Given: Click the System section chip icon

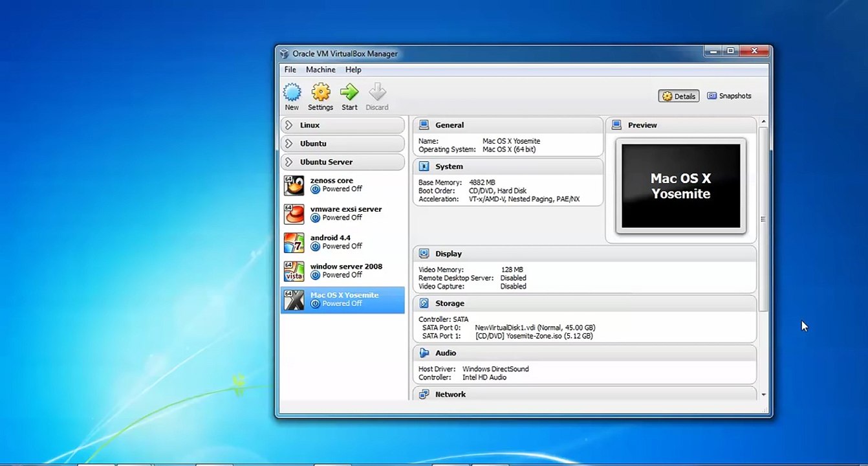Looking at the screenshot, I should (x=424, y=166).
